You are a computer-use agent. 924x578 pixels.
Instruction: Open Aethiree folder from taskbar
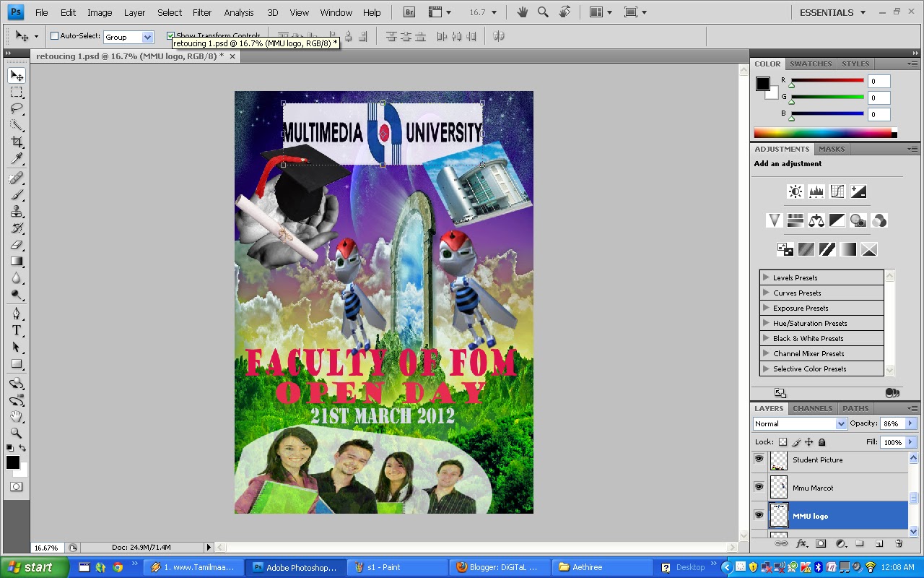(x=602, y=567)
